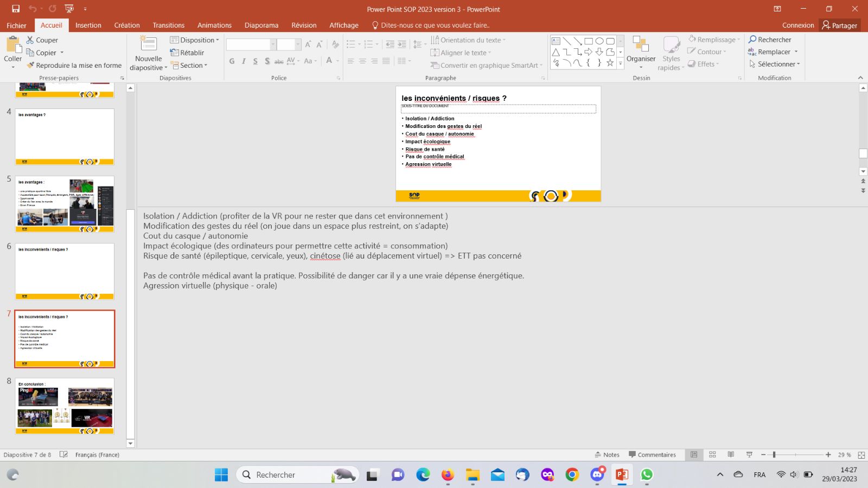Toggle the Notes pane in status bar

[607, 454]
